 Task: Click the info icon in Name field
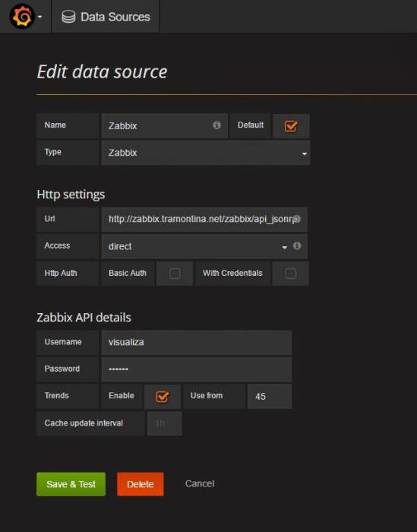pyautogui.click(x=216, y=125)
